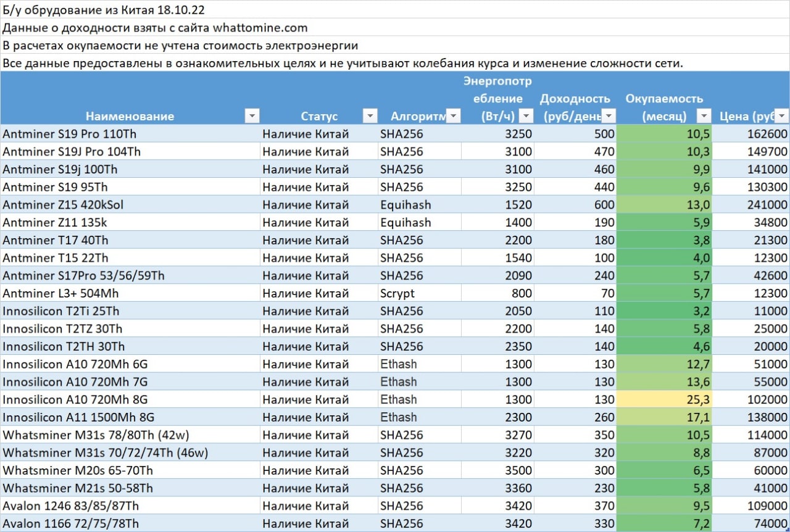Click the 'Innosilicon T2TZ 30Th' cell
Screen dimensions: 790x532
pyautogui.click(x=130, y=329)
